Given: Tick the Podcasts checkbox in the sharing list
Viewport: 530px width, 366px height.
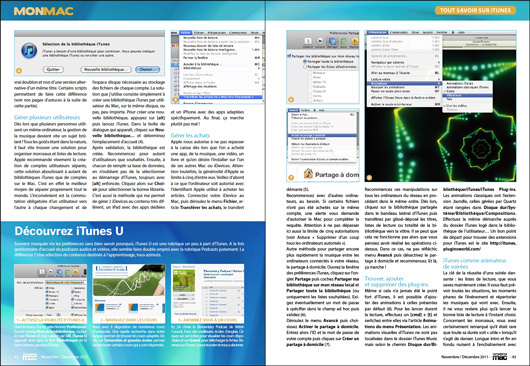Looking at the screenshot, I should (x=310, y=87).
